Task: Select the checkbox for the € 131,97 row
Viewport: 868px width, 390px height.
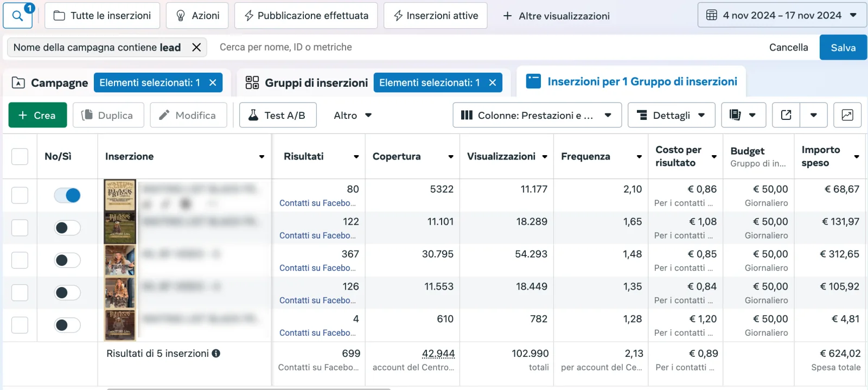Action: (x=20, y=228)
